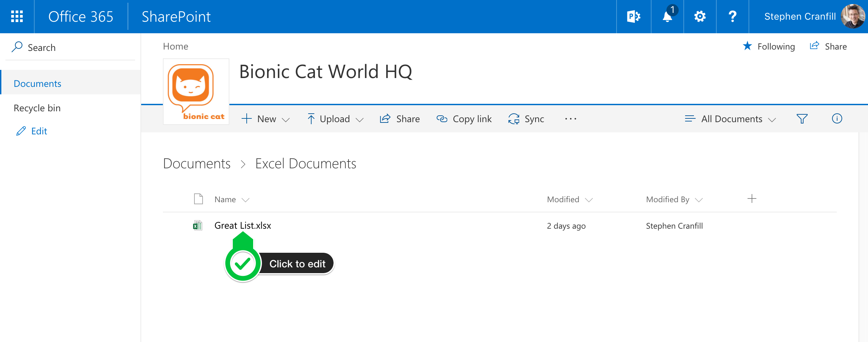Click the Search input field
Image resolution: width=868 pixels, height=342 pixels.
[x=70, y=47]
